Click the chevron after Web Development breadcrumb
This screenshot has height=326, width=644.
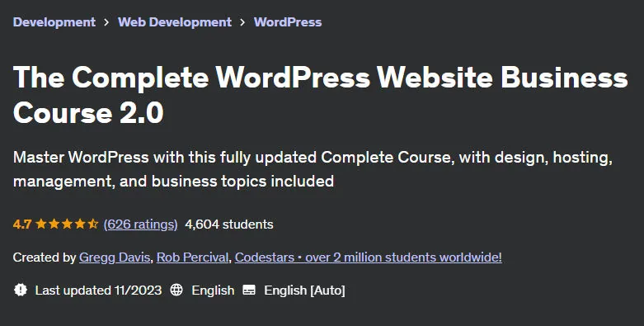click(x=242, y=22)
